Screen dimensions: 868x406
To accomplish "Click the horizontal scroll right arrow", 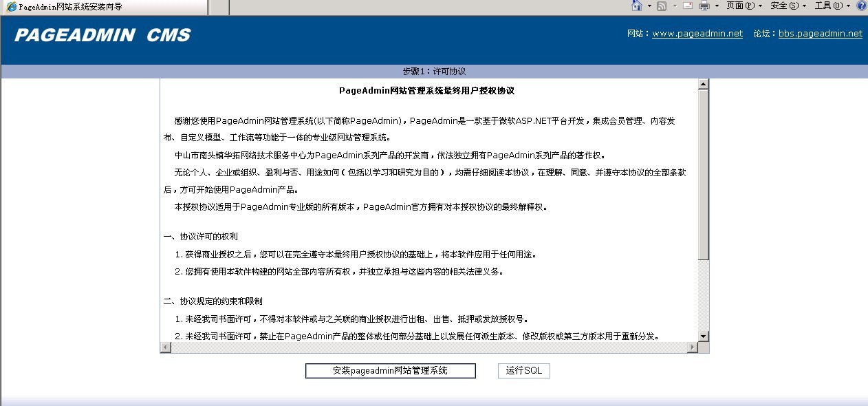I will [692, 348].
